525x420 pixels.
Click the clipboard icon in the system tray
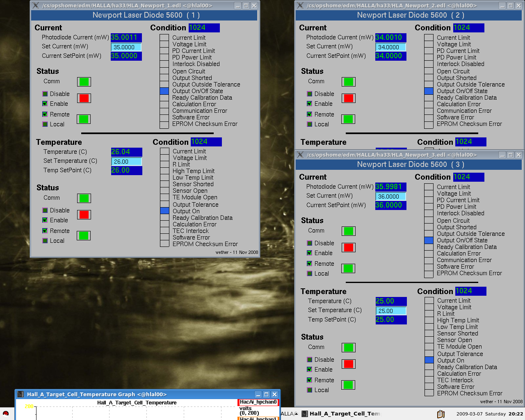[441, 414]
